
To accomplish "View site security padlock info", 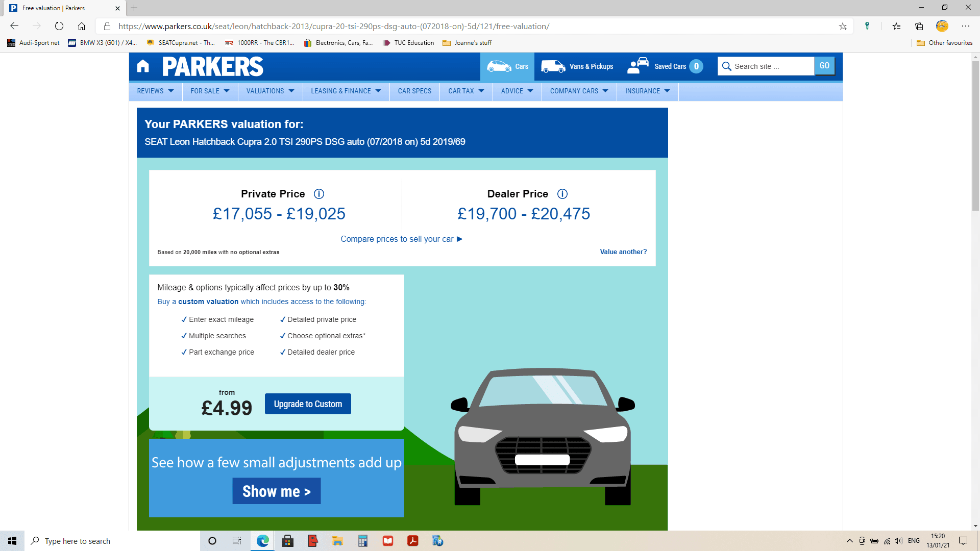I will [x=107, y=26].
